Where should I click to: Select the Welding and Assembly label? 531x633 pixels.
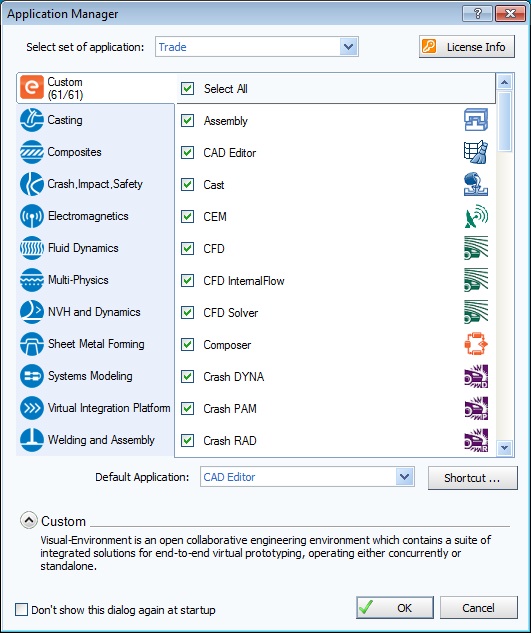click(x=101, y=440)
